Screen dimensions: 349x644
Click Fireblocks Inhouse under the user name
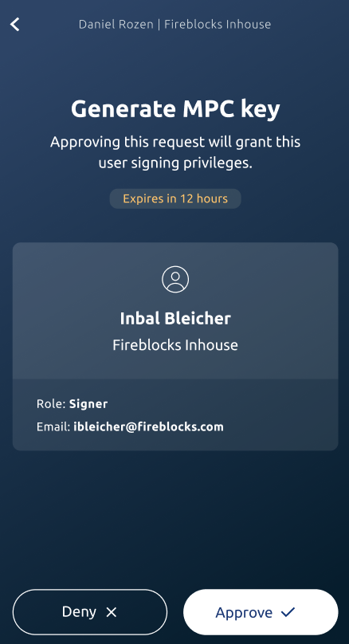[175, 344]
